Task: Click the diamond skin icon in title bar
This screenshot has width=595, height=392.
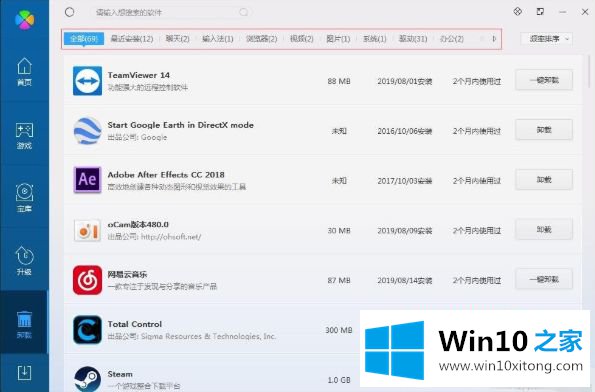Action: [518, 11]
